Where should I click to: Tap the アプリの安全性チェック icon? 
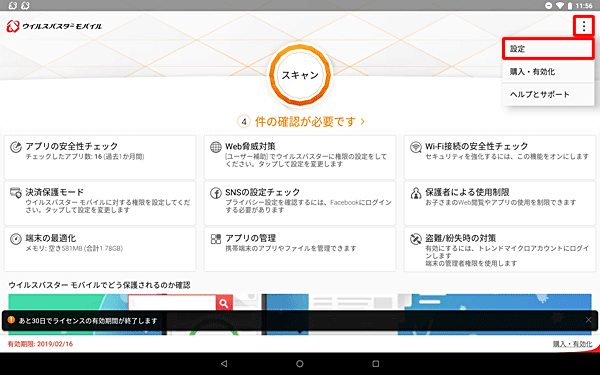[x=16, y=147]
